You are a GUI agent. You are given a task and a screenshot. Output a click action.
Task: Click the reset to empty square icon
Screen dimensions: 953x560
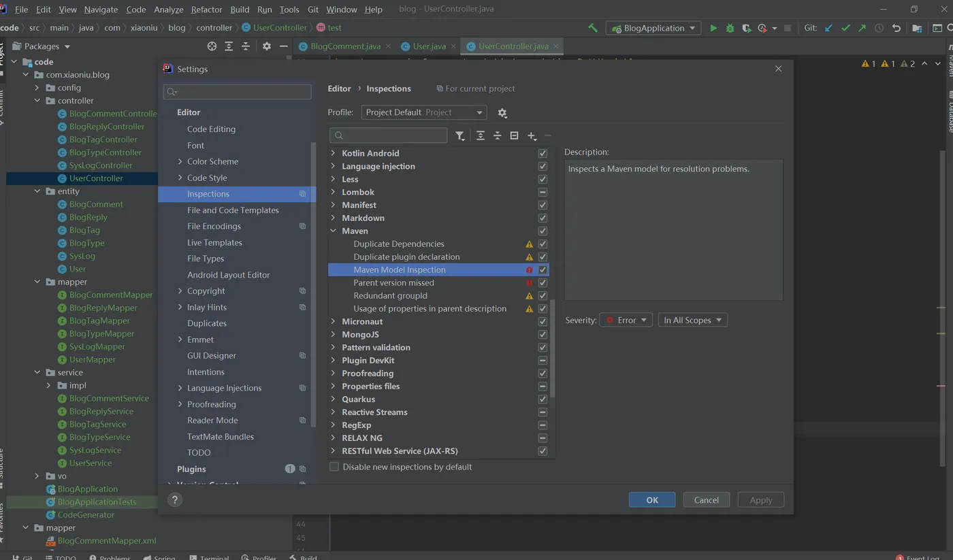514,135
